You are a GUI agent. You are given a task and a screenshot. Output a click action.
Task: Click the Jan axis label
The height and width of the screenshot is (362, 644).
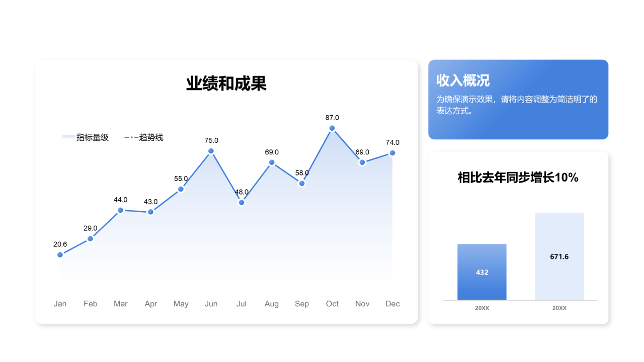pos(60,304)
